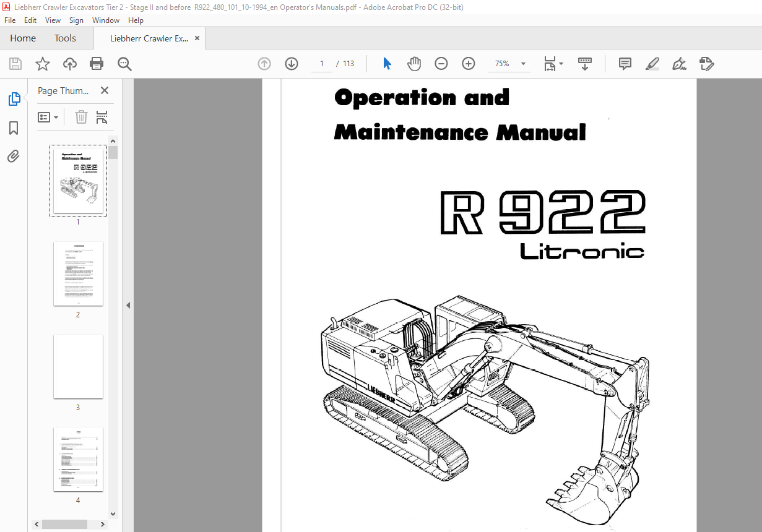Click thumbnail scrollbar up arrow
The width and height of the screenshot is (762, 532).
pyautogui.click(x=113, y=141)
